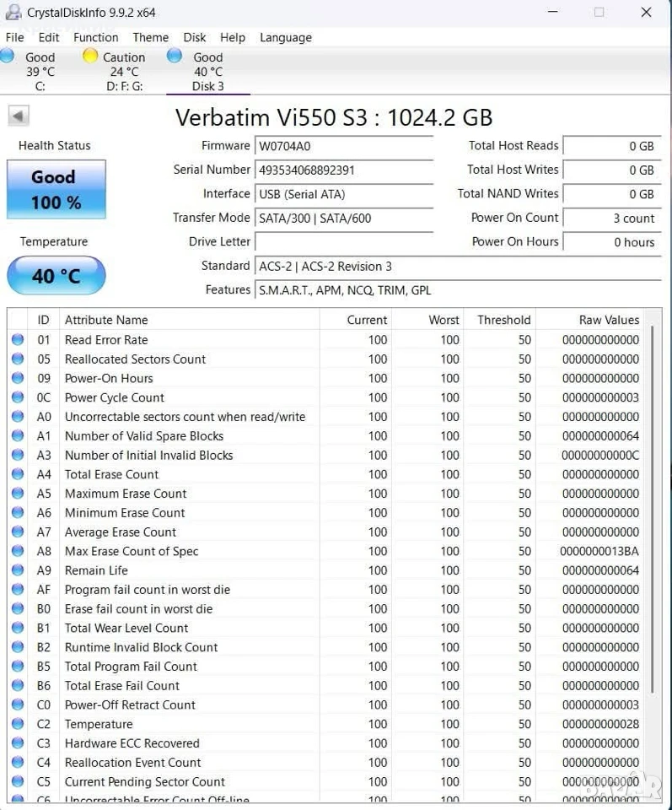Click the status icon for Power-On Hours row

click(x=18, y=378)
